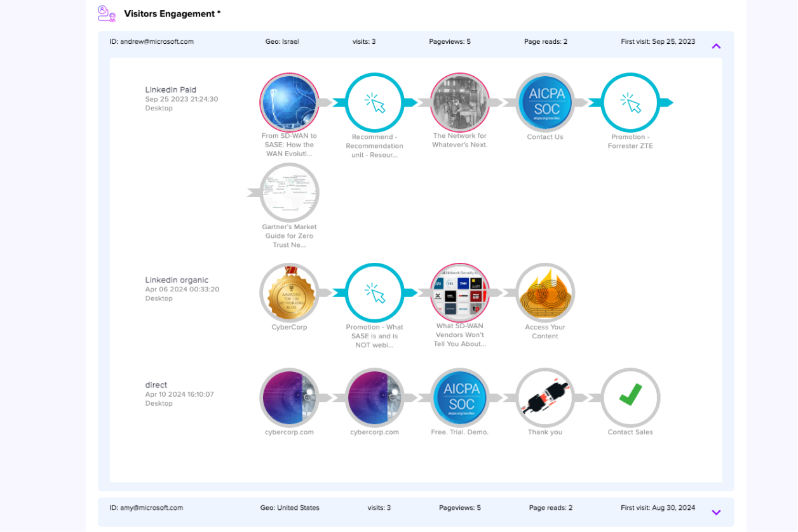
Task: Click the CyberCorp gold badge node
Action: pyautogui.click(x=289, y=293)
